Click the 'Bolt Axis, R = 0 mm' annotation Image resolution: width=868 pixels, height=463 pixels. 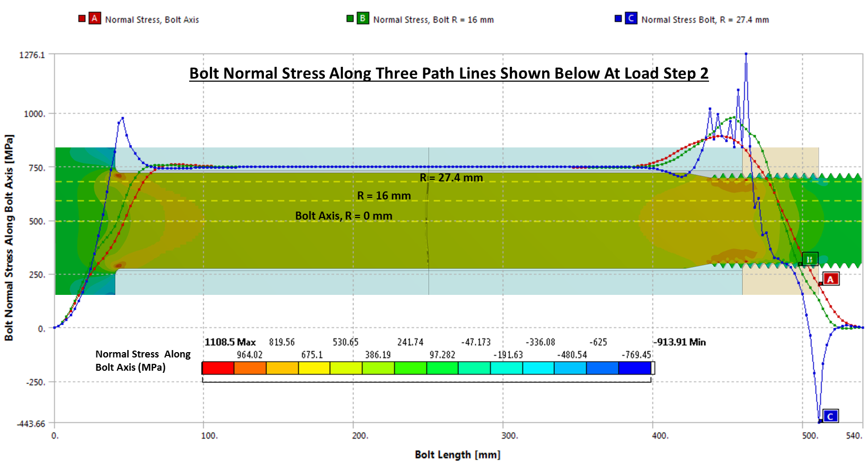(343, 216)
